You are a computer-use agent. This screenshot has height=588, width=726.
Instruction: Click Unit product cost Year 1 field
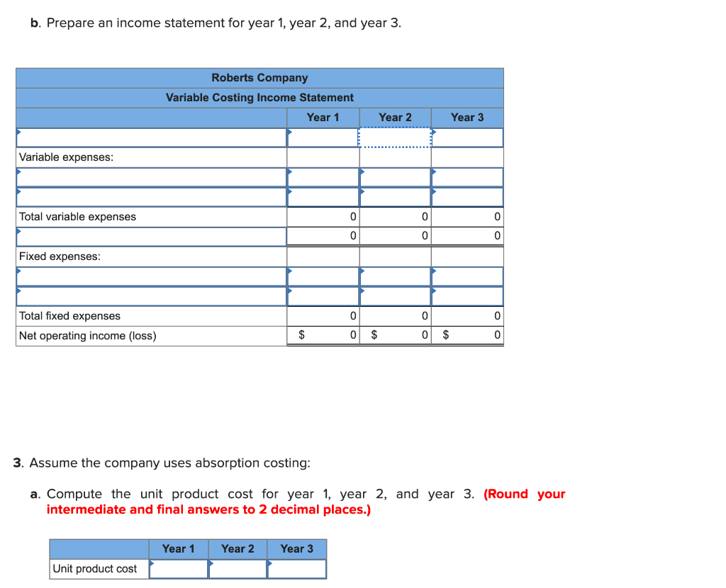178,569
